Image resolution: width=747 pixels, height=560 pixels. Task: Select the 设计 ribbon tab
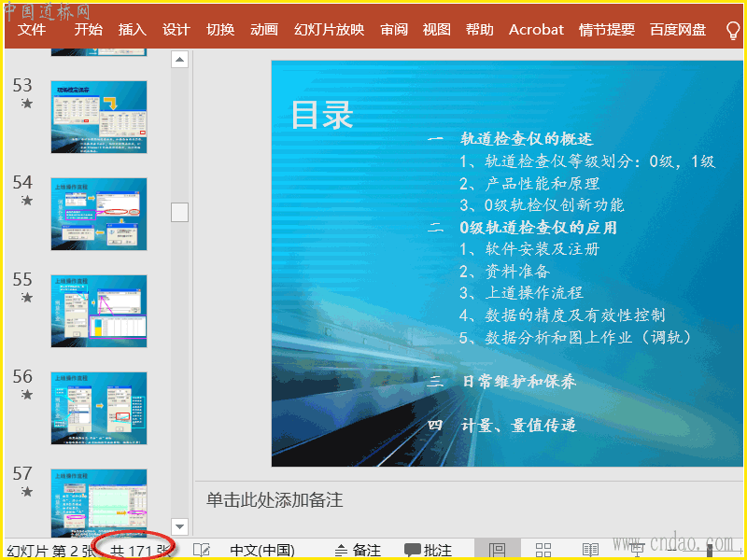coord(176,30)
